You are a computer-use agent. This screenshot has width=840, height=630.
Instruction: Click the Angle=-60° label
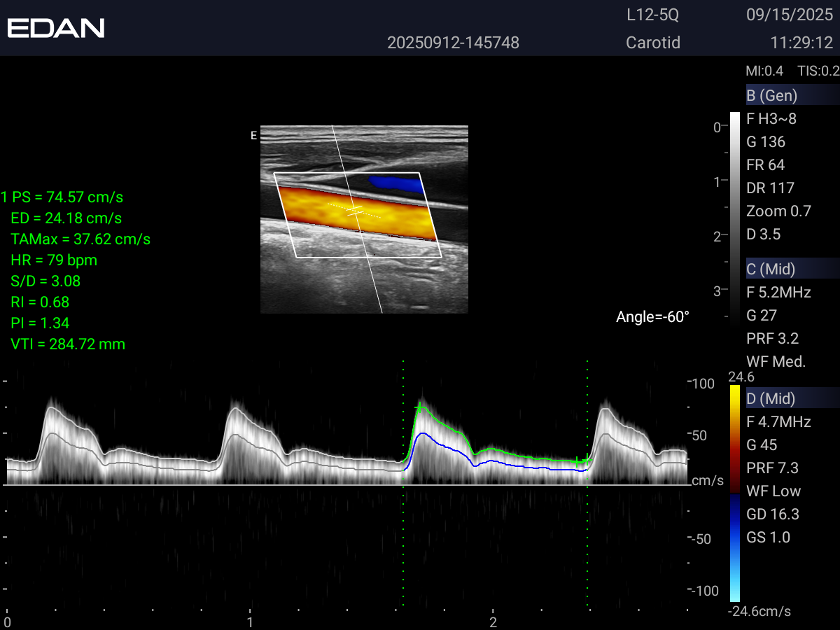[652, 316]
